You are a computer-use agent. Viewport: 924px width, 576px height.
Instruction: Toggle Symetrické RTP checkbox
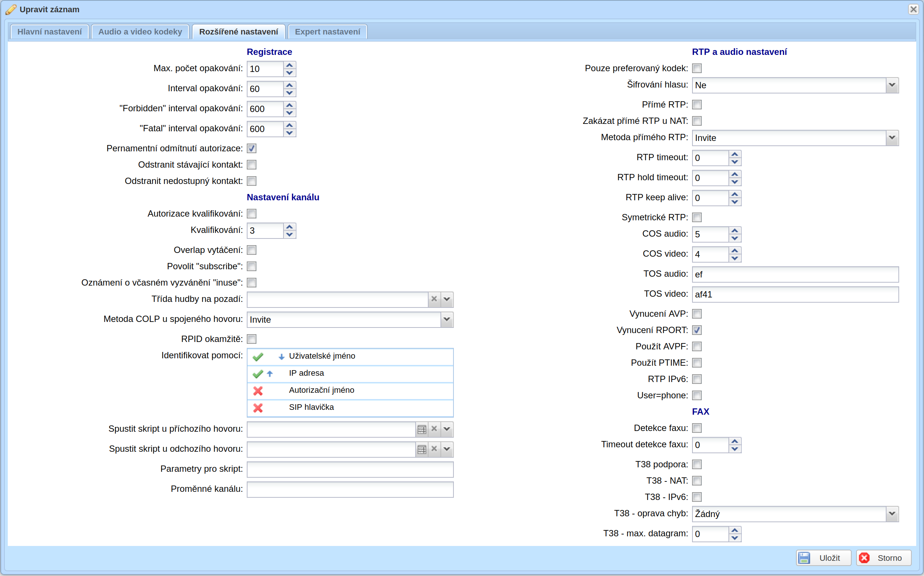point(697,217)
